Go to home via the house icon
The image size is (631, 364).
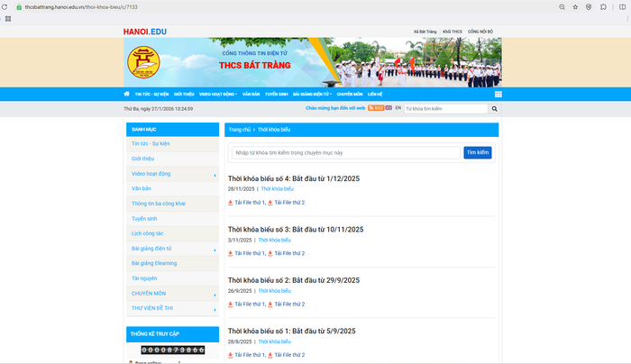(127, 94)
